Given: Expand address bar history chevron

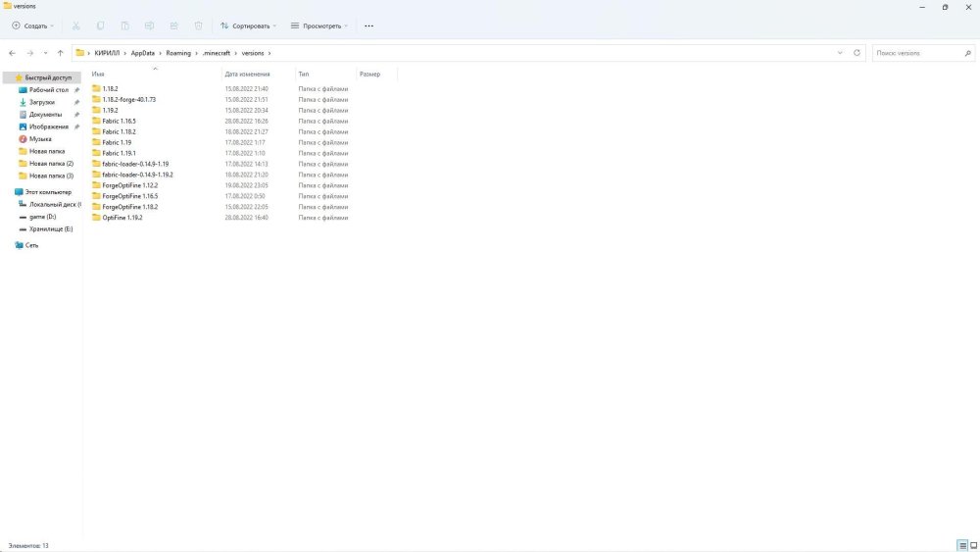Looking at the screenshot, I should (x=840, y=53).
